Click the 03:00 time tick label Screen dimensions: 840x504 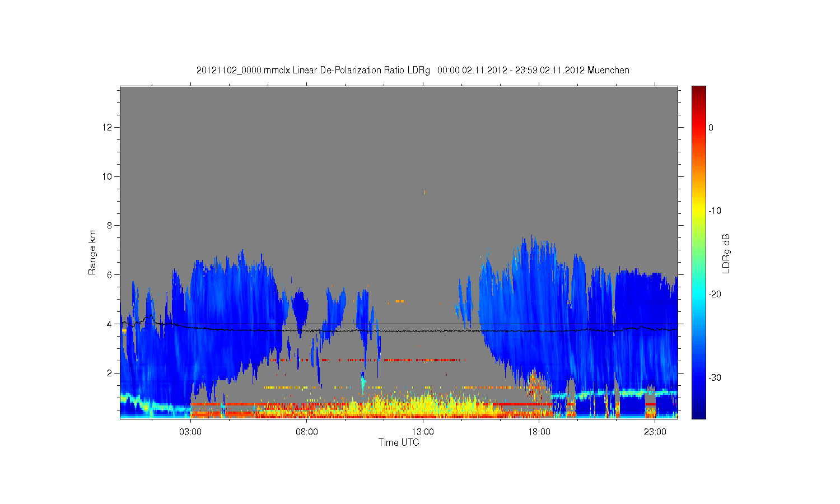(x=190, y=432)
